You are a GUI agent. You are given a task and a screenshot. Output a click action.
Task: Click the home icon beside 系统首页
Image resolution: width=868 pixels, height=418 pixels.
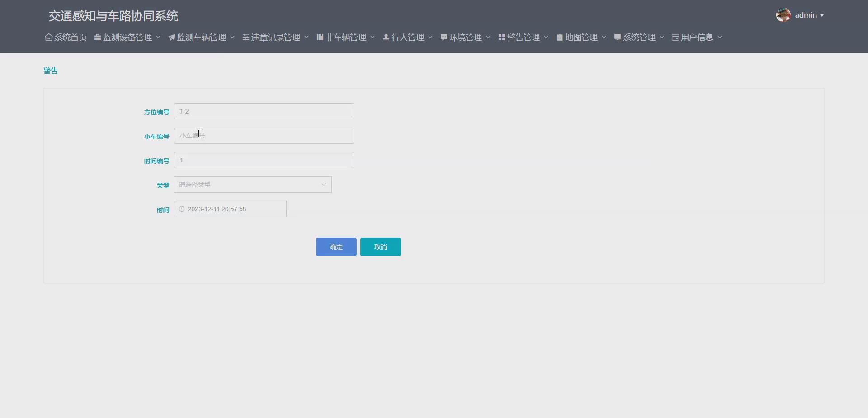[x=49, y=38]
